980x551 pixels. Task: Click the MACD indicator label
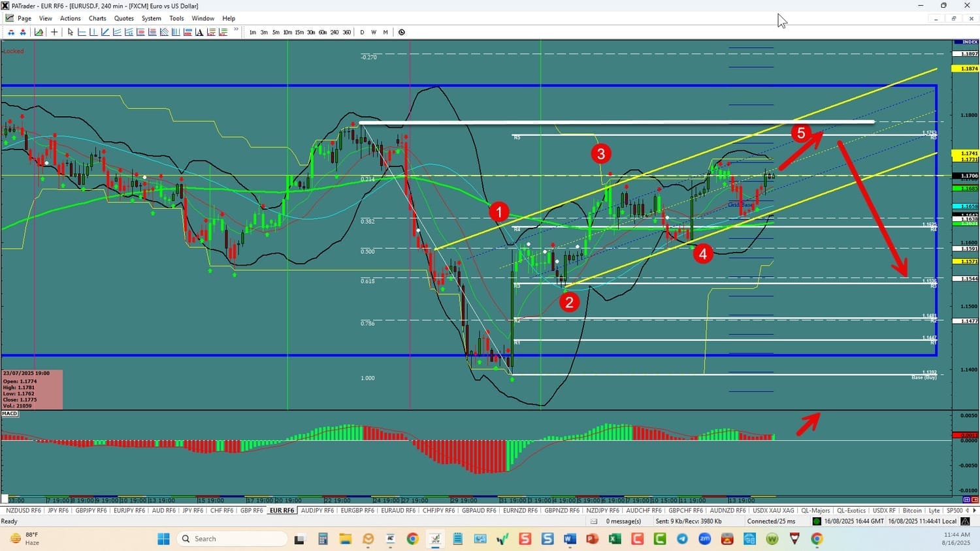click(10, 414)
